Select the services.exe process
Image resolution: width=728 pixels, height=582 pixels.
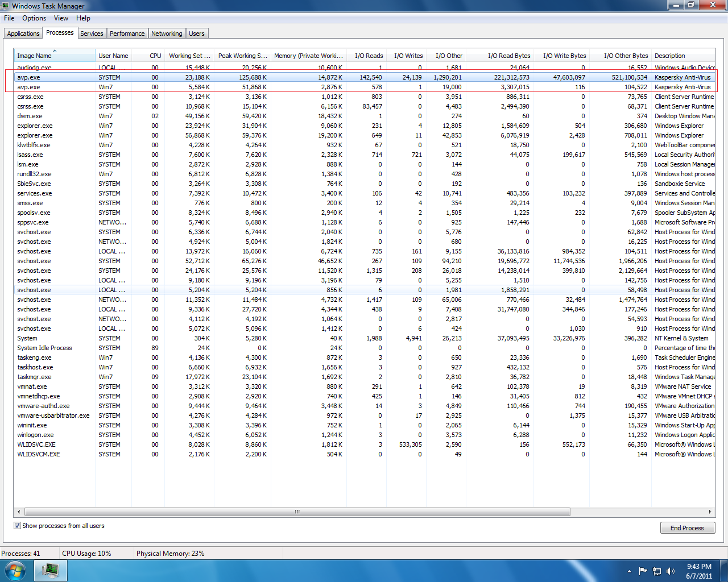point(365,193)
